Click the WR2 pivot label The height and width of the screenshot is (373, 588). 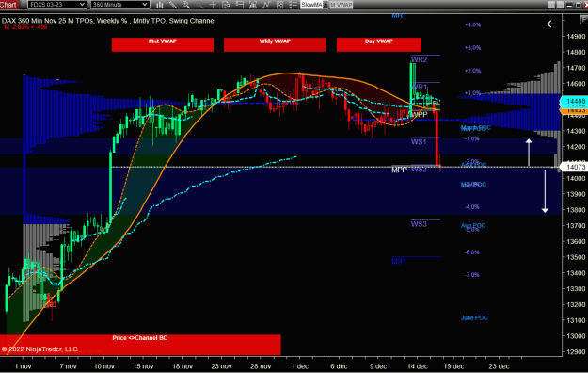tap(419, 59)
